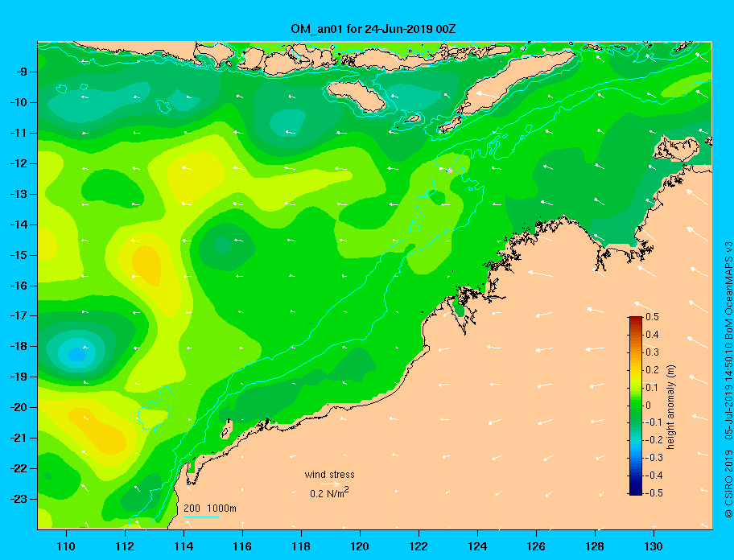The image size is (734, 560).
Task: Click the 'height anomaly (m)' colorbar label
Action: pos(671,406)
